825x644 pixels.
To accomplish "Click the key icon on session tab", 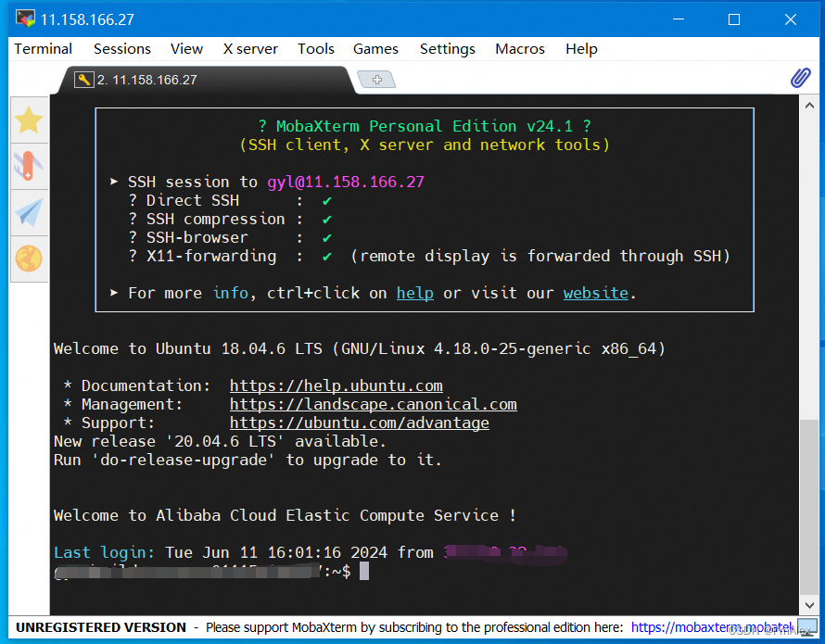I will coord(83,80).
